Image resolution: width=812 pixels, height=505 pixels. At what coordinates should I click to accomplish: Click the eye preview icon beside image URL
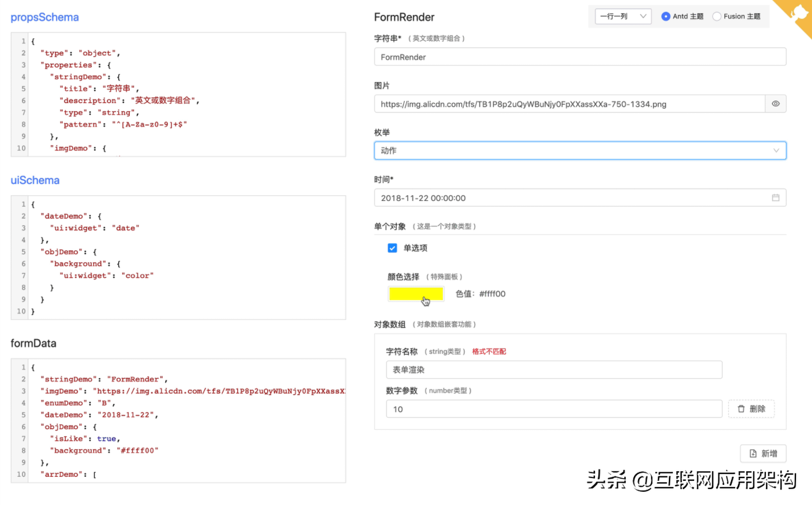(x=775, y=104)
